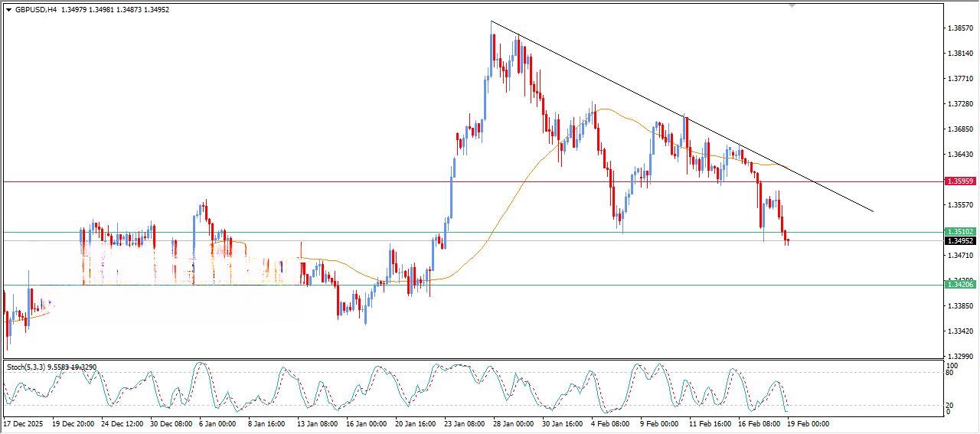
Task: Click the stochastic 80 level label
Action: coord(949,374)
